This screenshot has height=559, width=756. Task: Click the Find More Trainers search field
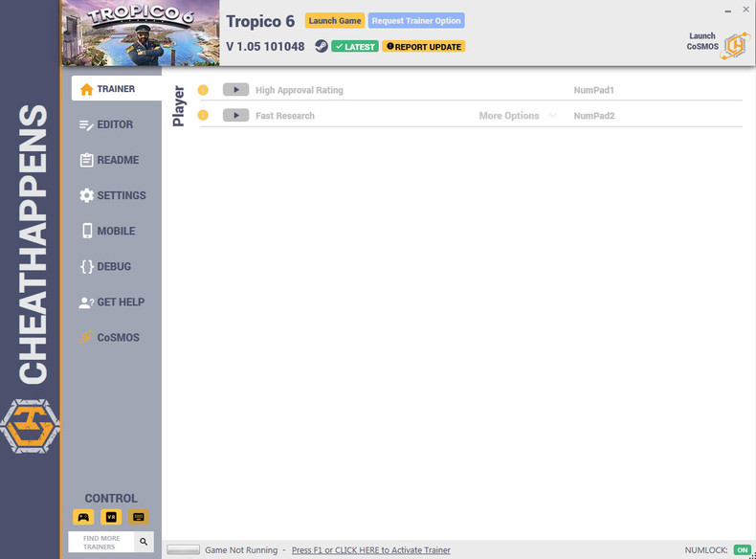(x=101, y=542)
